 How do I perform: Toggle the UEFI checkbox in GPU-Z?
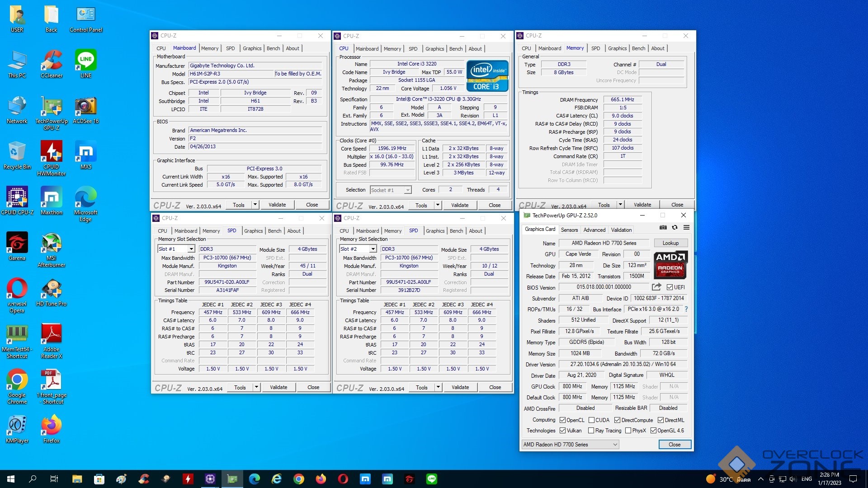pos(670,287)
